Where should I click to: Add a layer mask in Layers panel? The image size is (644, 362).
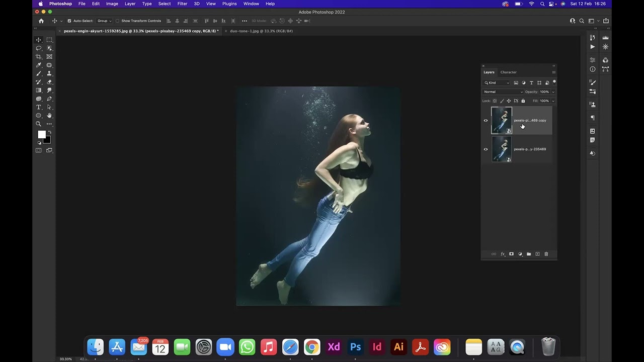(x=511, y=254)
